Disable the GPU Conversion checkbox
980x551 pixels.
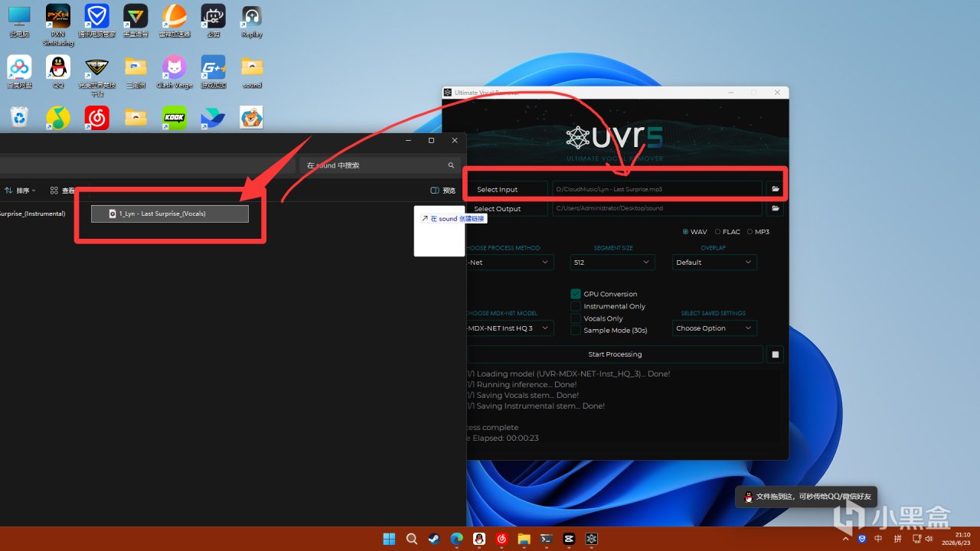pos(576,294)
